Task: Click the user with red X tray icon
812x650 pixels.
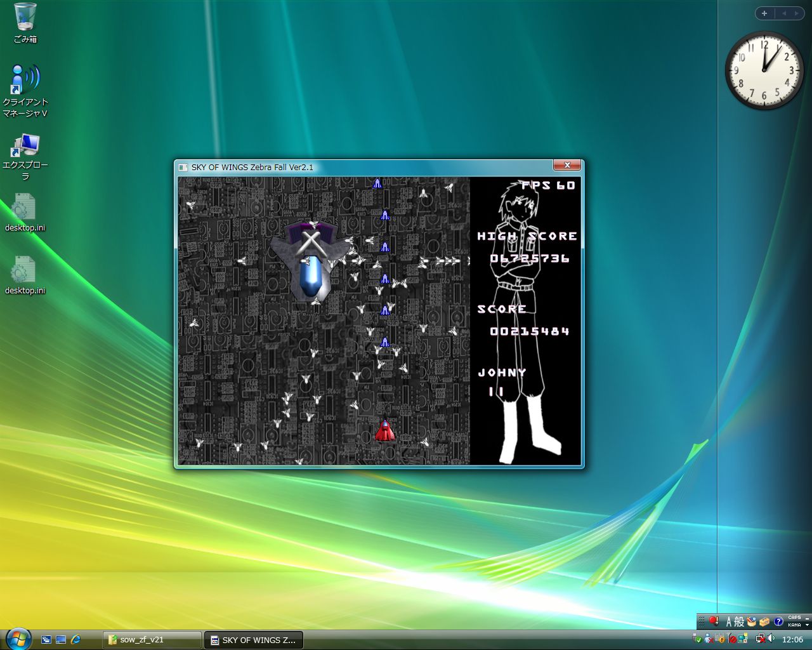Action: pos(710,639)
